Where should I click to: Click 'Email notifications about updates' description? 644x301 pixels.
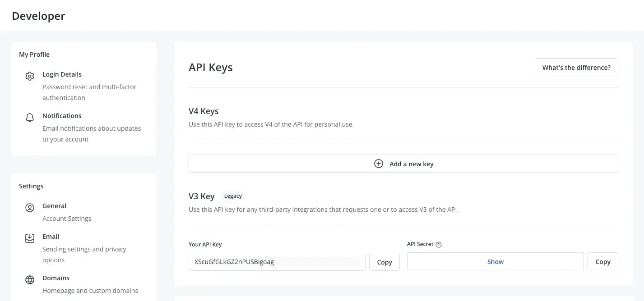coord(92,134)
